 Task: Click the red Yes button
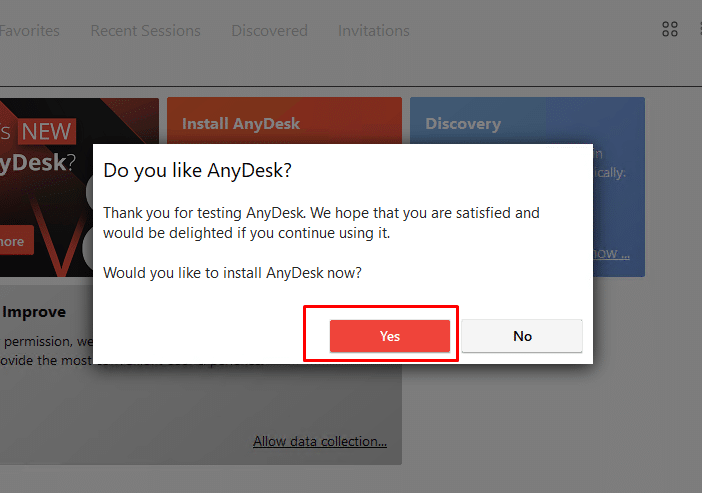(390, 336)
